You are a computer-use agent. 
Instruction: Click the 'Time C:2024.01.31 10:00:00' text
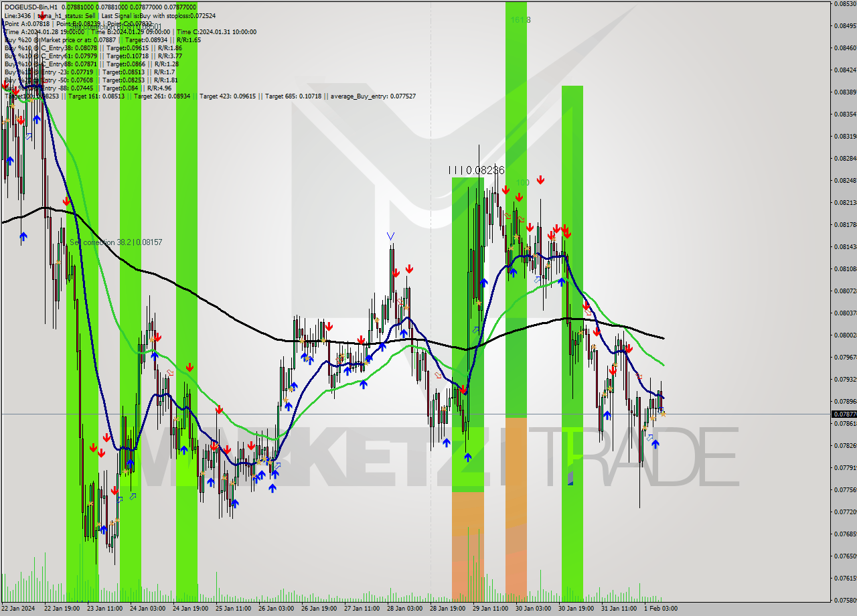[216, 31]
